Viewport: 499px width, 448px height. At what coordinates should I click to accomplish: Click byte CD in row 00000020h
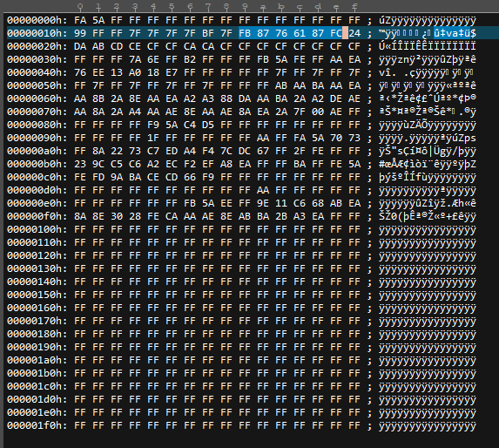tap(117, 46)
